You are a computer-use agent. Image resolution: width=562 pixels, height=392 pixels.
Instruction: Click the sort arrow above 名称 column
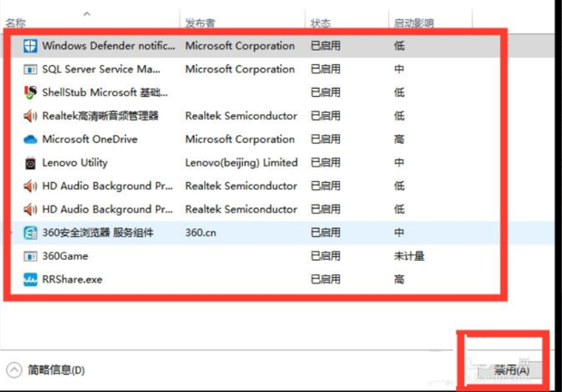(87, 14)
